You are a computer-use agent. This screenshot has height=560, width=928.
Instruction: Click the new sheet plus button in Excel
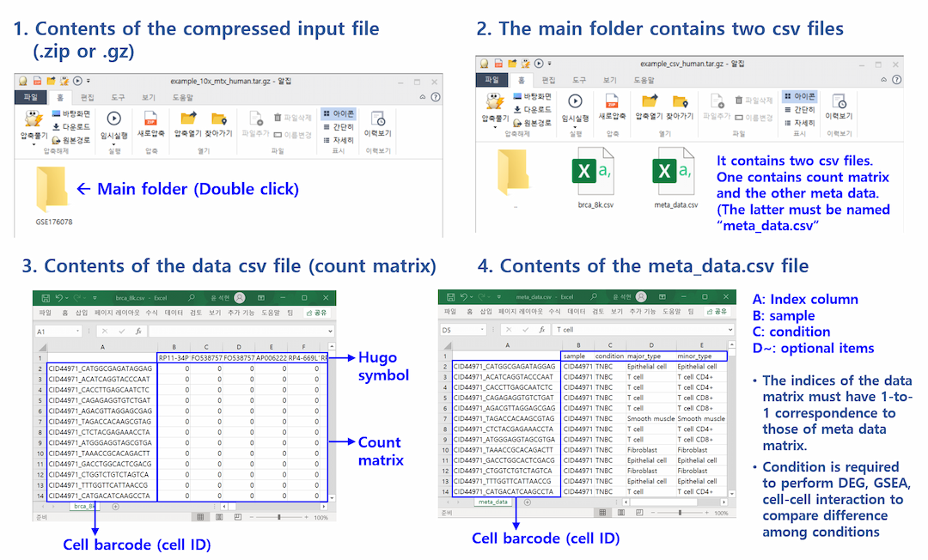[115, 507]
